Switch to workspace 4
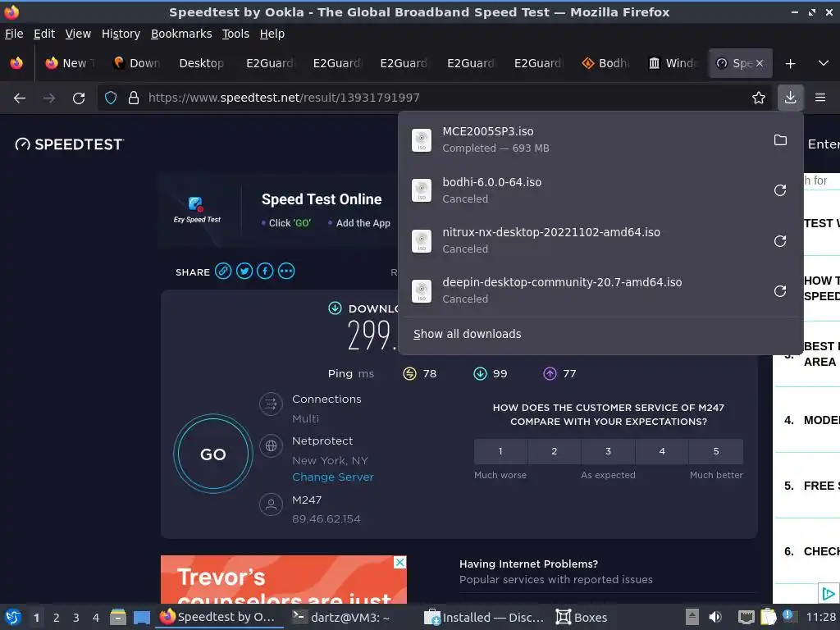The height and width of the screenshot is (630, 840). 96,618
